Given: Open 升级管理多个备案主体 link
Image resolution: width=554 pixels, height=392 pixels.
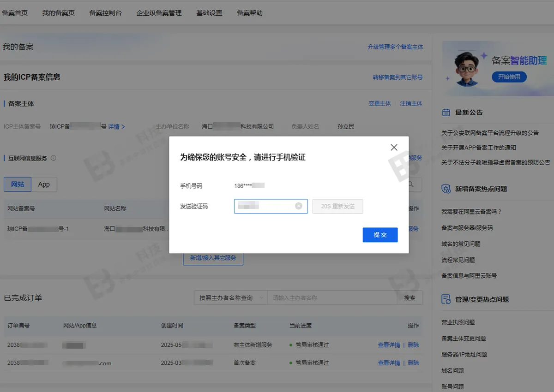Looking at the screenshot, I should click(395, 47).
